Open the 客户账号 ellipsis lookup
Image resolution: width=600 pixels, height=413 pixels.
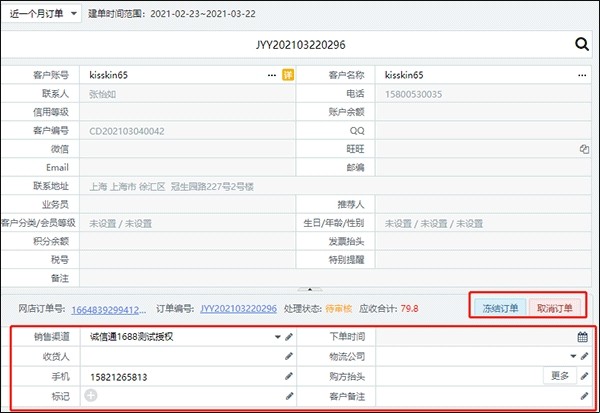[271, 75]
